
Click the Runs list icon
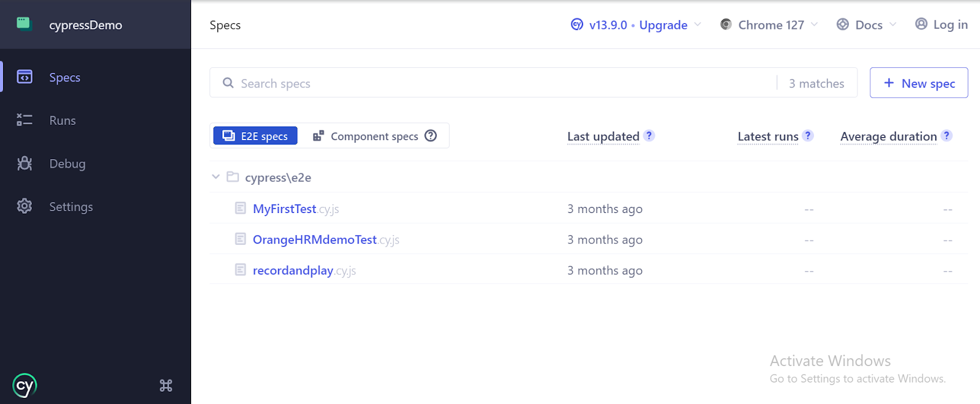pyautogui.click(x=24, y=120)
